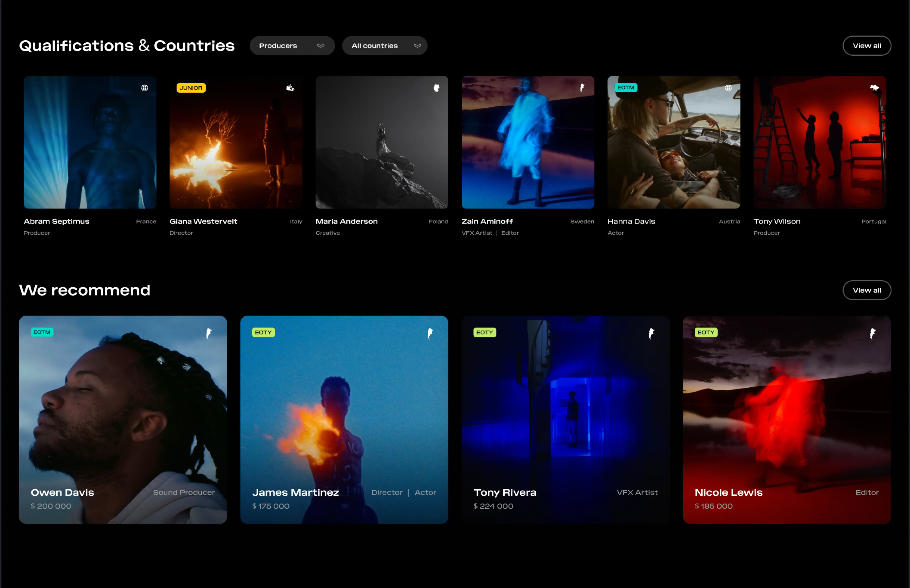Click the Portugal label for Tony Wilson

873,222
